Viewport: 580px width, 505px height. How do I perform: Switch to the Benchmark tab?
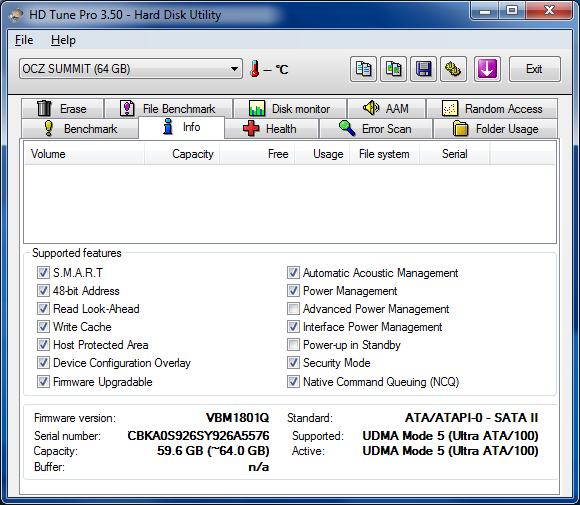click(80, 128)
